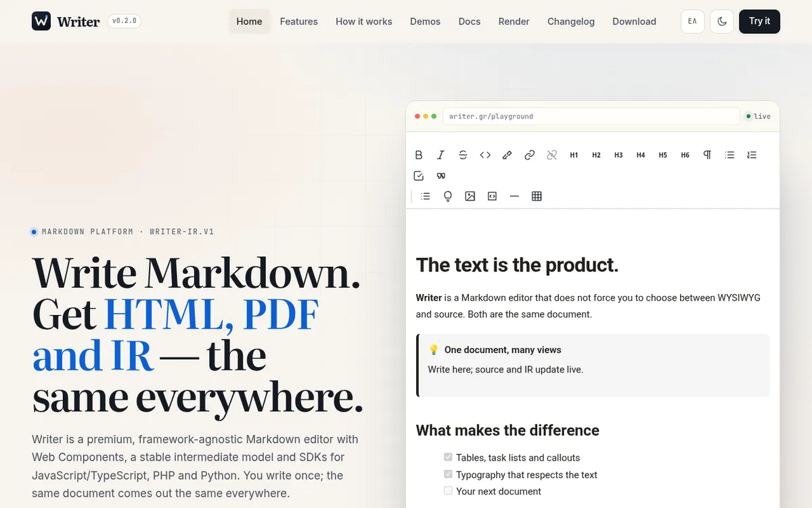
Task: Open How it works section
Action: (364, 22)
